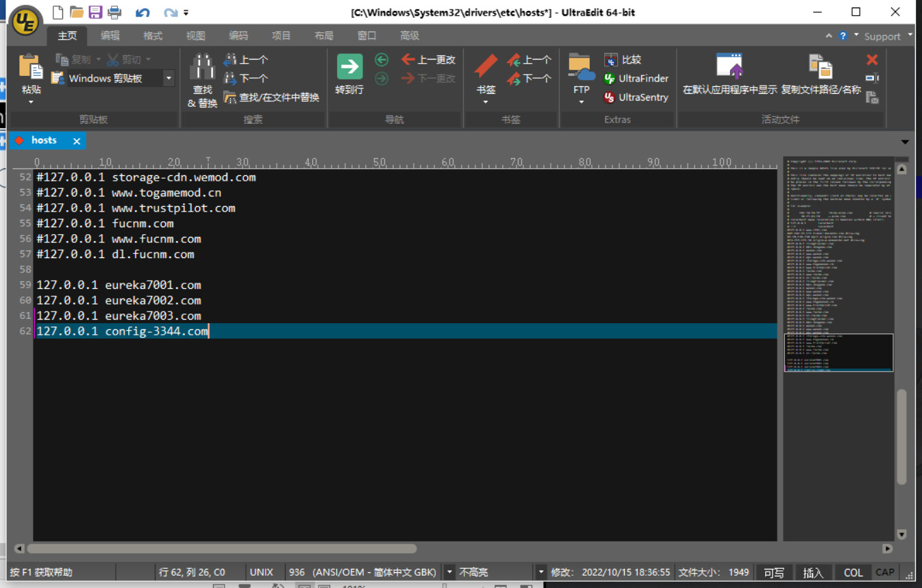Close the hosts file tab
Viewport: 922px width, 588px height.
click(x=77, y=141)
